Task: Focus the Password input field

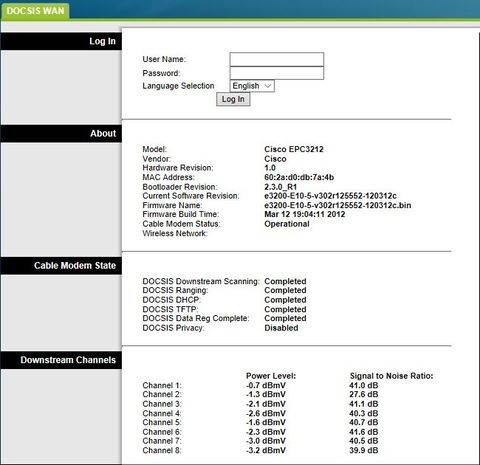Action: point(277,73)
